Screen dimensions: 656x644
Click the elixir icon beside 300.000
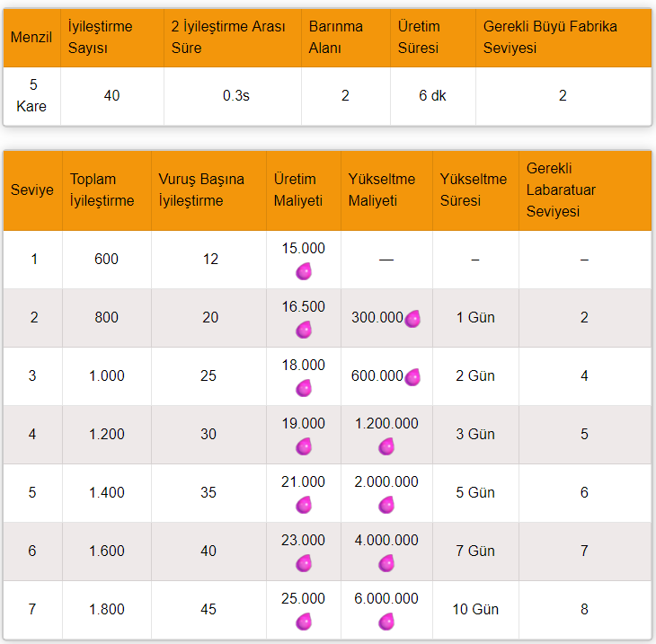pyautogui.click(x=412, y=318)
